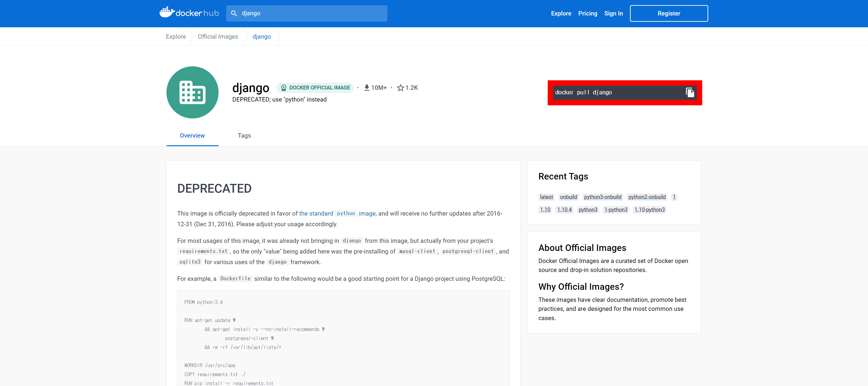868x386 pixels.
Task: Open the standard python image link
Action: pyautogui.click(x=337, y=214)
